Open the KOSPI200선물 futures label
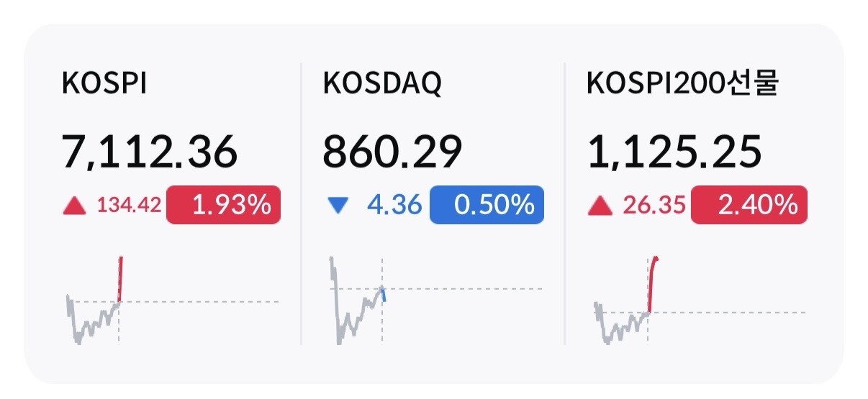 (x=683, y=84)
